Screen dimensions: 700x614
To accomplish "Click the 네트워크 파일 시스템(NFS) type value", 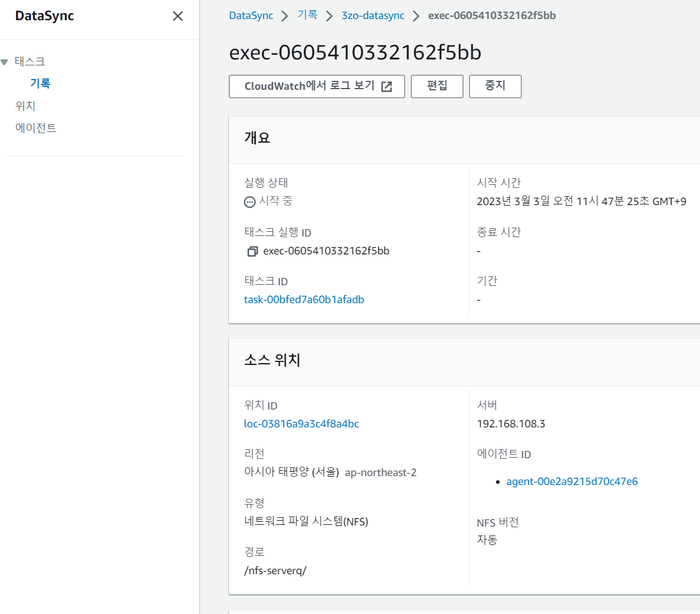I will pos(306,521).
